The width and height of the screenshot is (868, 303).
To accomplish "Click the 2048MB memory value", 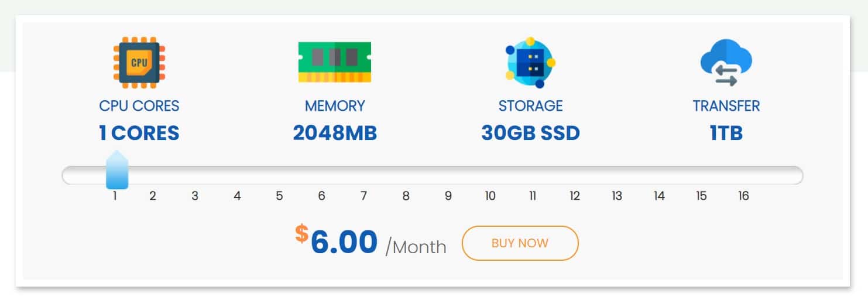I will coord(335,134).
